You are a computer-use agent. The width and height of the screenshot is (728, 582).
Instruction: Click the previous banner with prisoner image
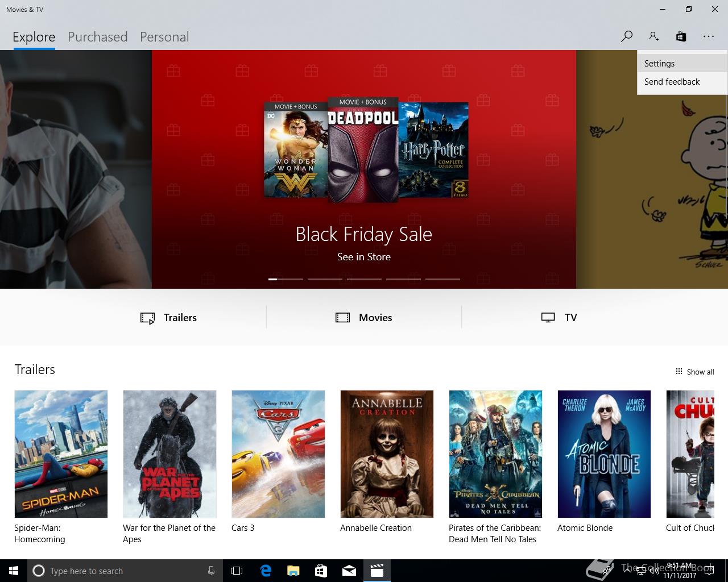click(76, 169)
